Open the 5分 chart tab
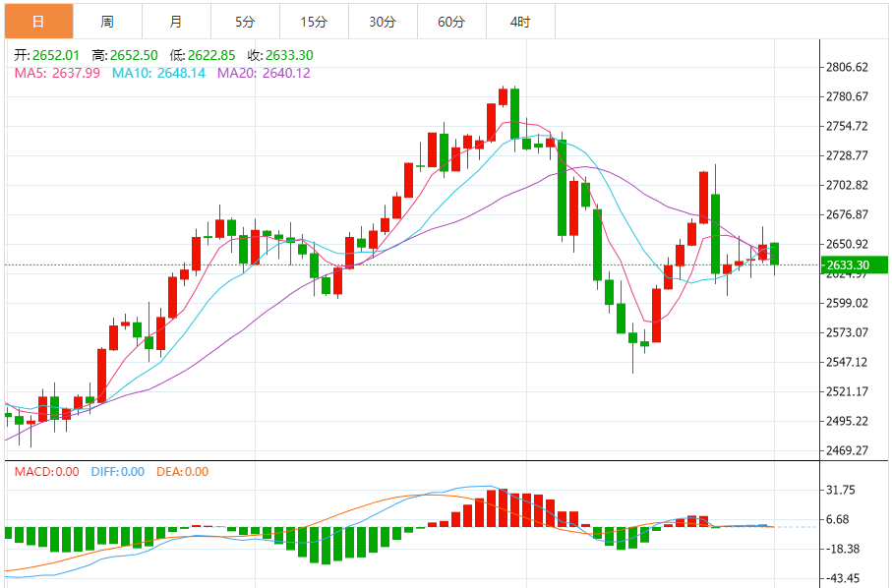Viewport: 892px width, 588px height. (245, 22)
